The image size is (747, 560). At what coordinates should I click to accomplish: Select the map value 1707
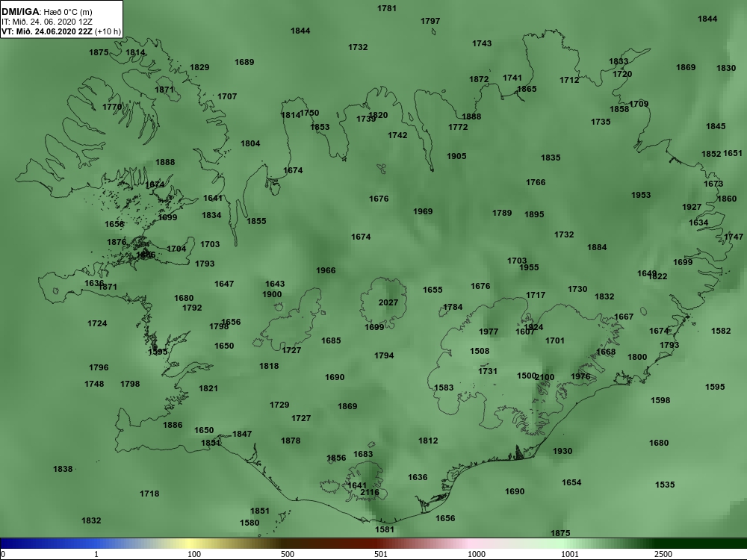point(227,96)
